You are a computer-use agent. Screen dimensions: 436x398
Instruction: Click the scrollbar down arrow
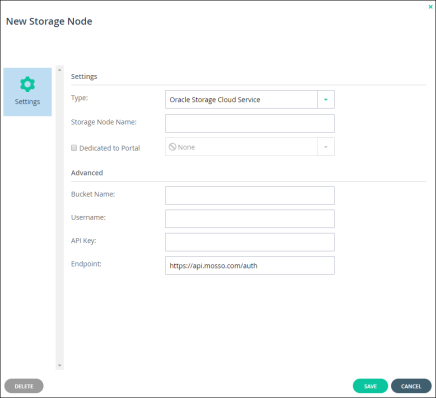pyautogui.click(x=60, y=365)
